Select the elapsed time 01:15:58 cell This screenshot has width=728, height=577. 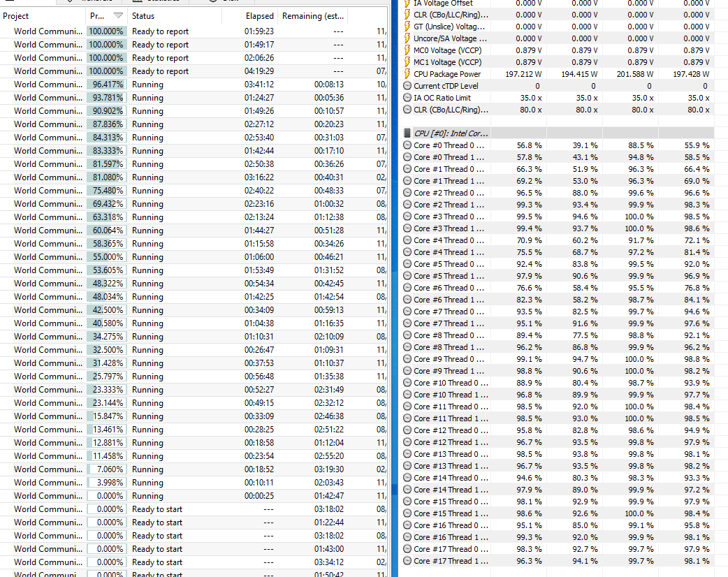tap(259, 244)
